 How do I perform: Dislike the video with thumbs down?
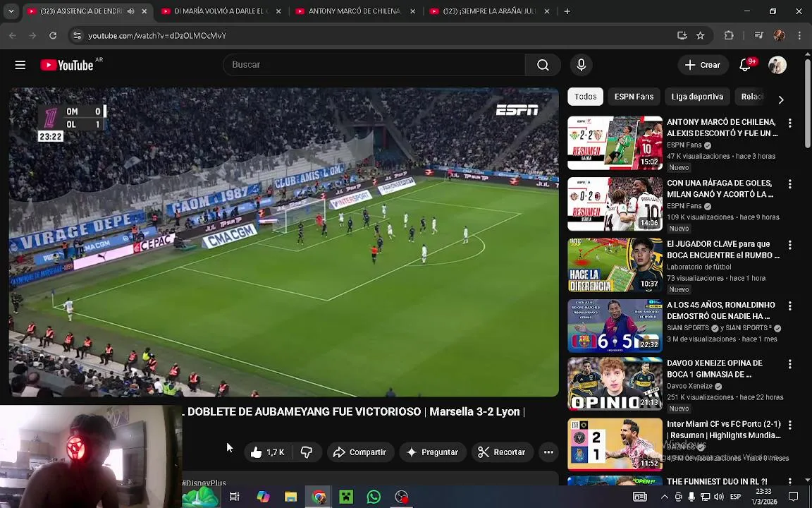click(x=307, y=452)
